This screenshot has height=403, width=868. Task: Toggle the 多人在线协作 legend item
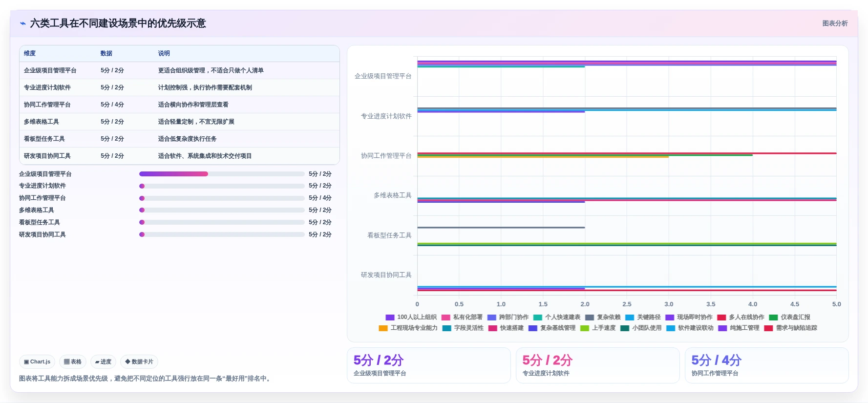(741, 318)
